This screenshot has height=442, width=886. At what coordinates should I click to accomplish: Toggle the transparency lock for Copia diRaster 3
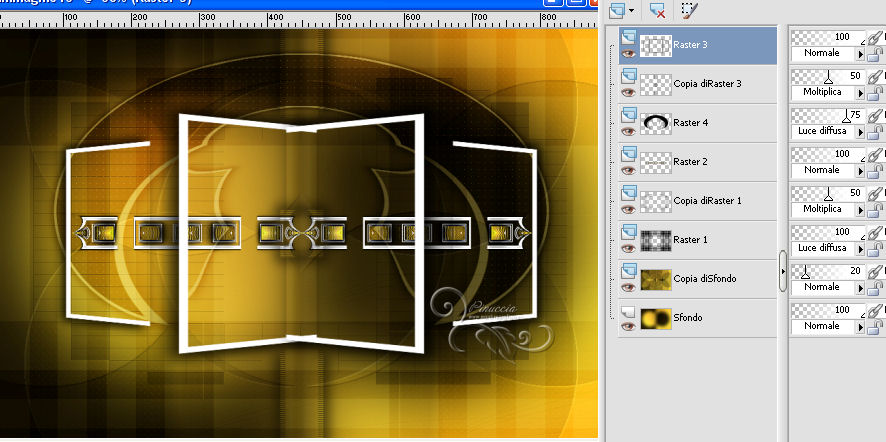click(x=875, y=94)
